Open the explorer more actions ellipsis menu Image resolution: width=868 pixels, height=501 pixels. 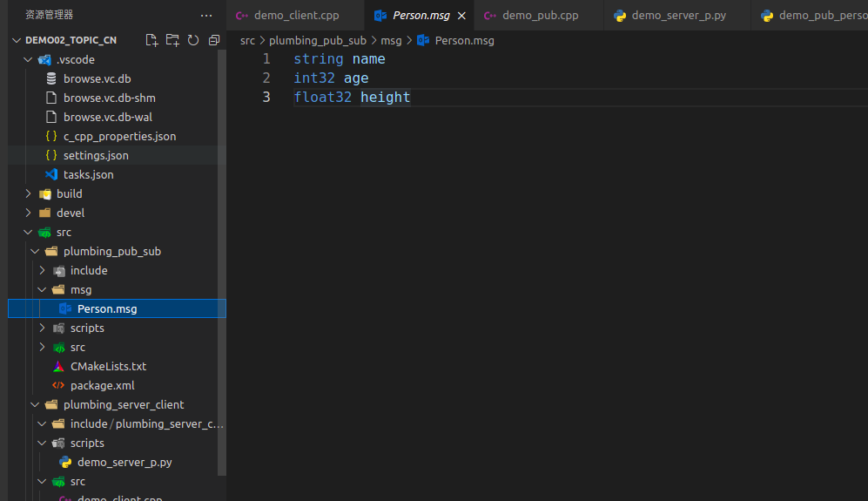click(206, 16)
